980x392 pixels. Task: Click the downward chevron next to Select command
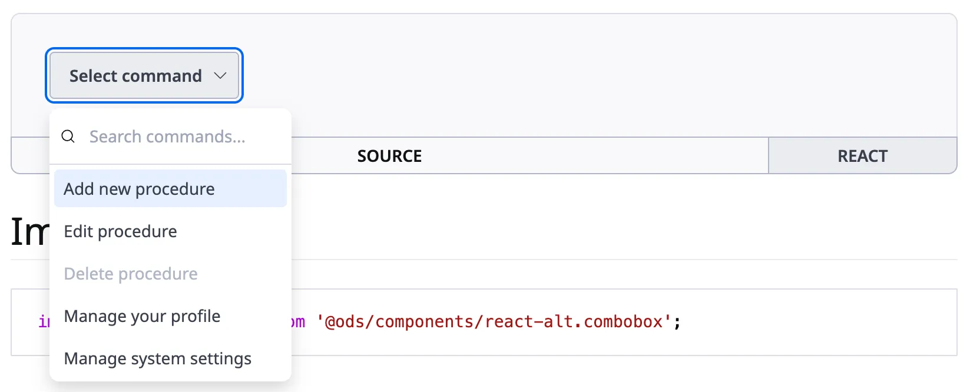(x=221, y=75)
